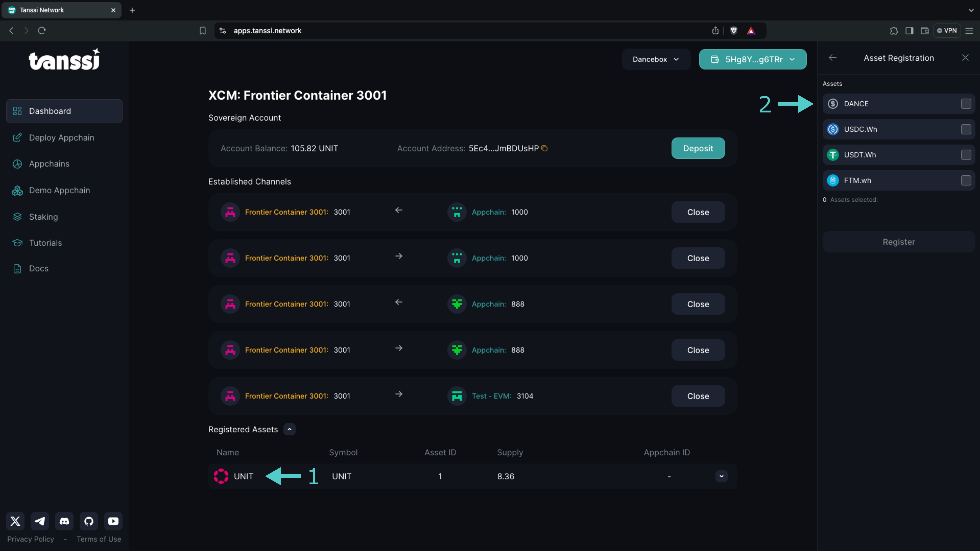This screenshot has width=980, height=551.
Task: Copy the sovereign account address icon
Action: [544, 148]
